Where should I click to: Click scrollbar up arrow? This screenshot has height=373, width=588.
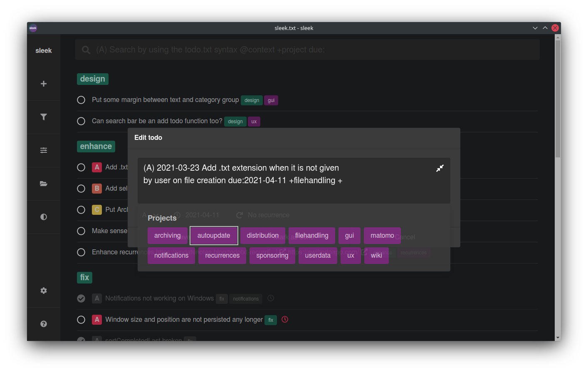[558, 37]
